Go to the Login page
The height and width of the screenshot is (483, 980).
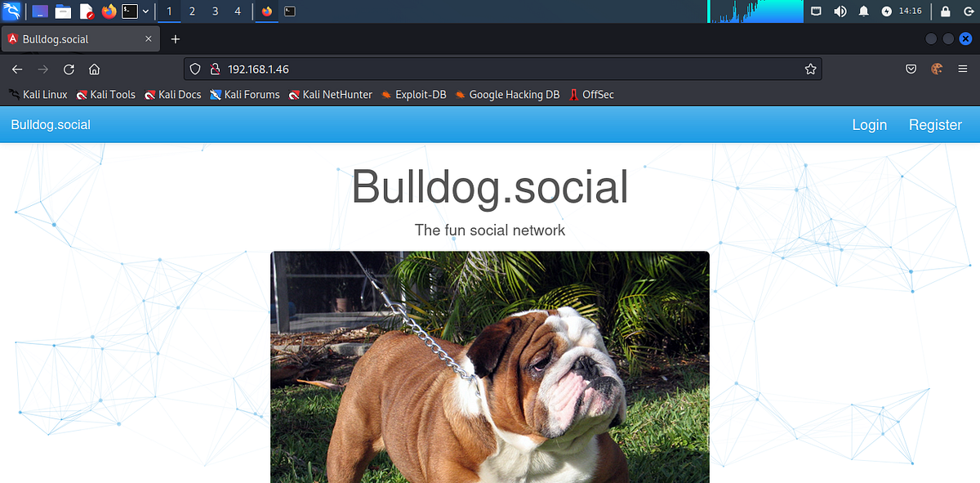click(869, 124)
